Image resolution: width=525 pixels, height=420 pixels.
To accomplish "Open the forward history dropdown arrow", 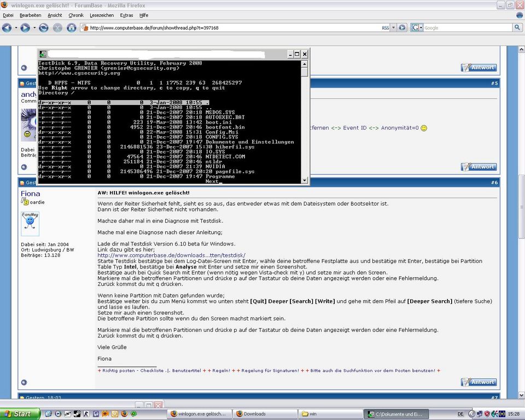I will click(34, 28).
